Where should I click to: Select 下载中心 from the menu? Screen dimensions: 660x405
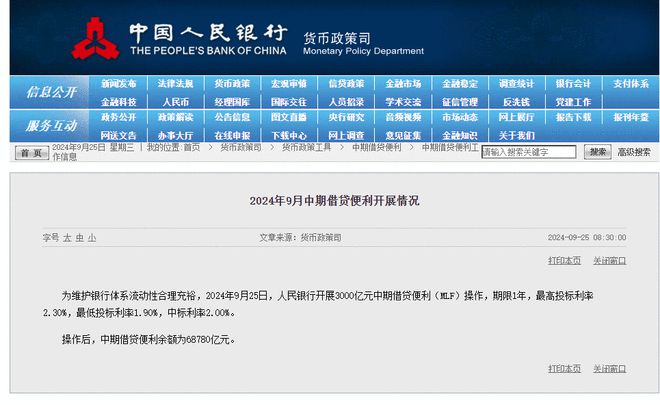point(289,136)
